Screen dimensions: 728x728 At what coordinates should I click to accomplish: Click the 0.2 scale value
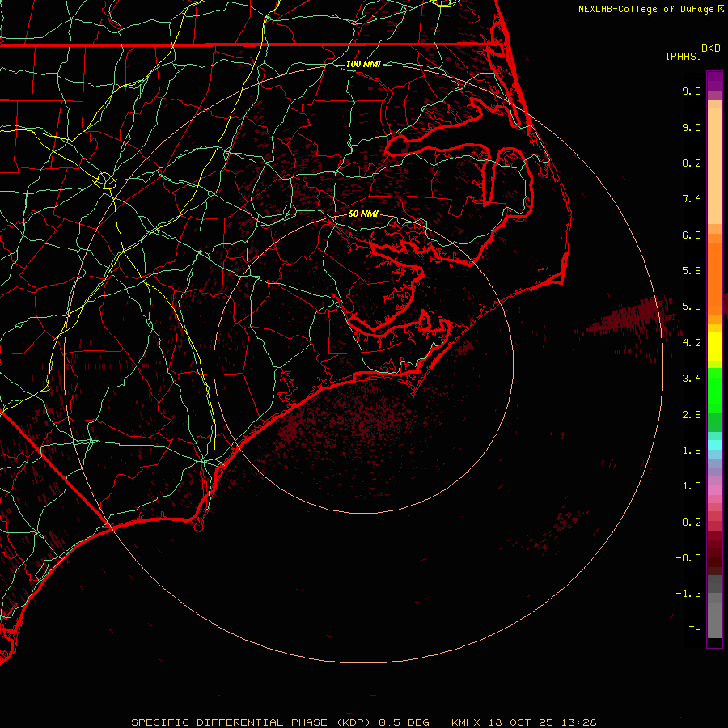pyautogui.click(x=692, y=523)
